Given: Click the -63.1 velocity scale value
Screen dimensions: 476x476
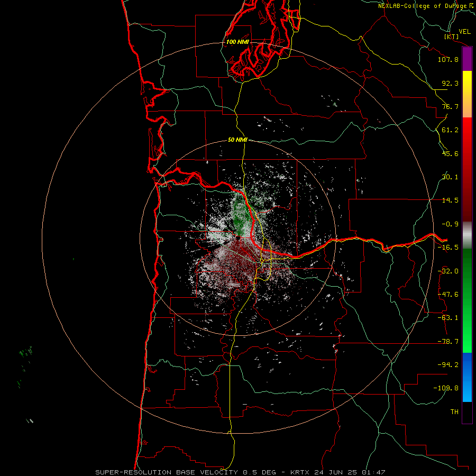Looking at the screenshot, I should click(448, 318).
